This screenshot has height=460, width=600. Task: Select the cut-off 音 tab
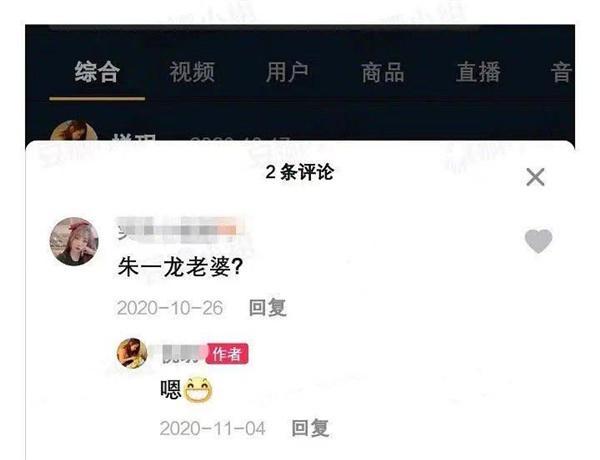click(562, 72)
